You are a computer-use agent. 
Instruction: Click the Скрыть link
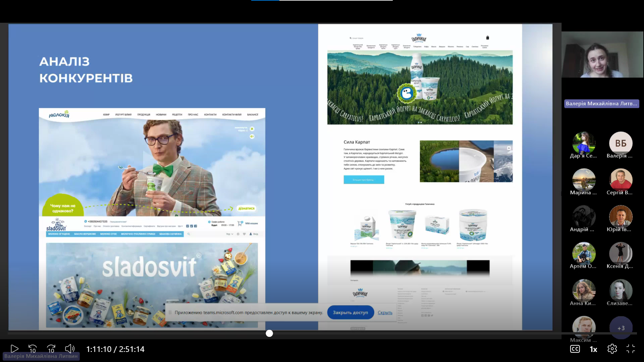[x=385, y=312]
